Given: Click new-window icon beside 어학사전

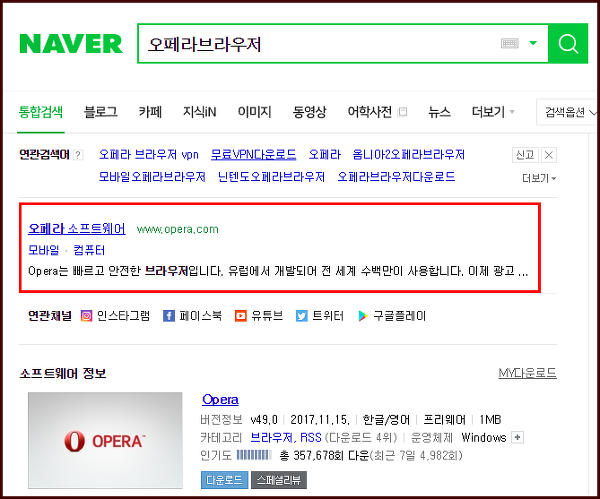Looking at the screenshot, I should coord(402,112).
